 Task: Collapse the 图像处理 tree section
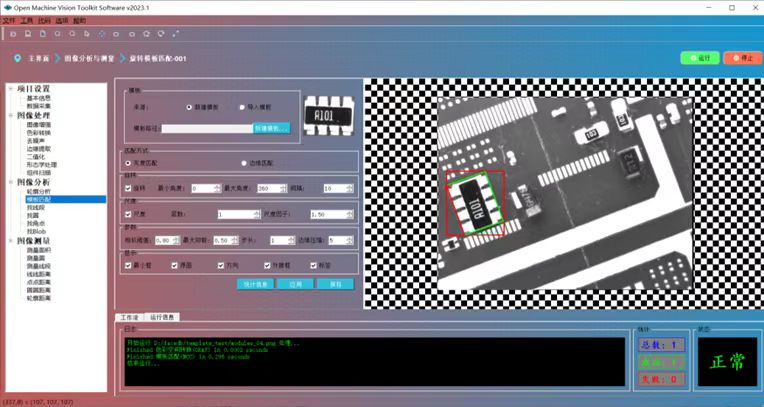(9, 116)
